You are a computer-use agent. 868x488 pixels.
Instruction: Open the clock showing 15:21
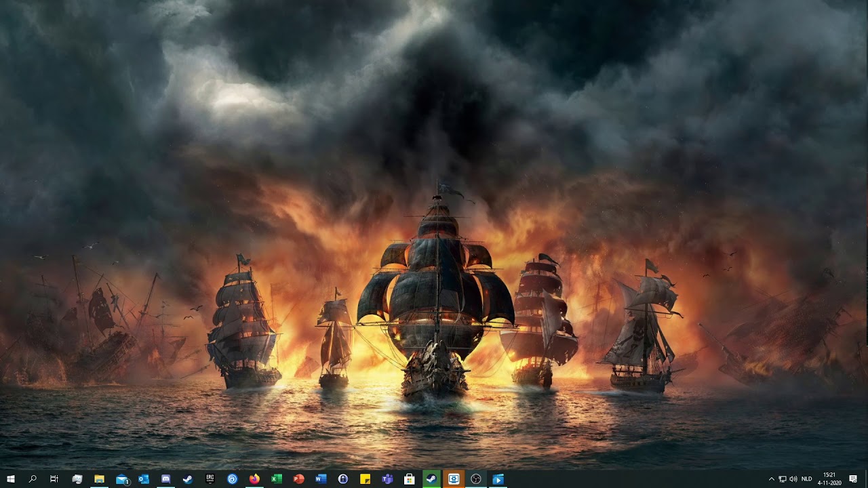[829, 479]
